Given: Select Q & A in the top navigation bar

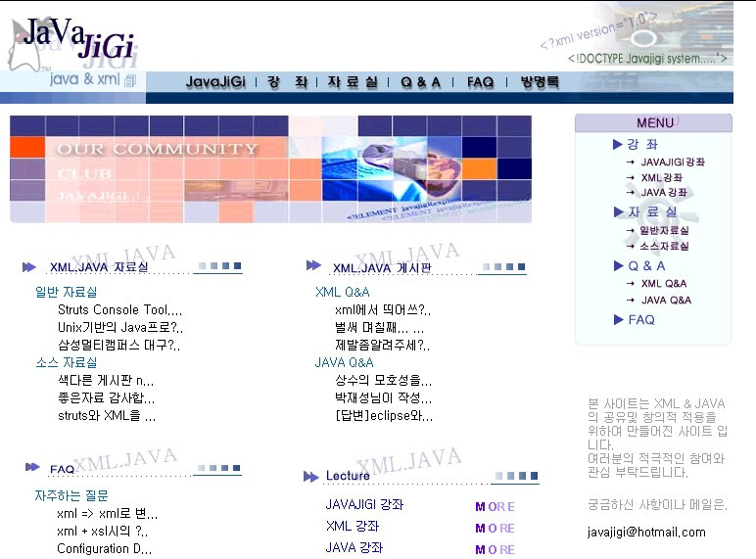Looking at the screenshot, I should click(420, 82).
